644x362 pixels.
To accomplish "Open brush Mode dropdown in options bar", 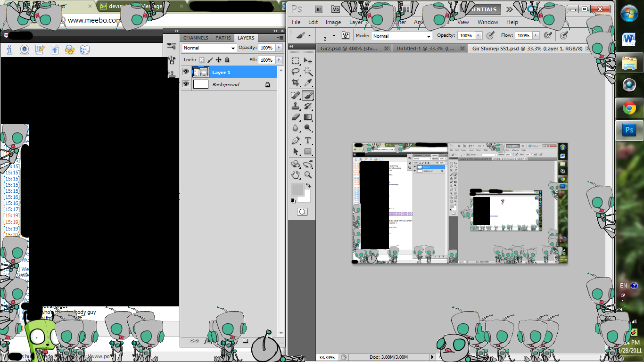I will [402, 36].
